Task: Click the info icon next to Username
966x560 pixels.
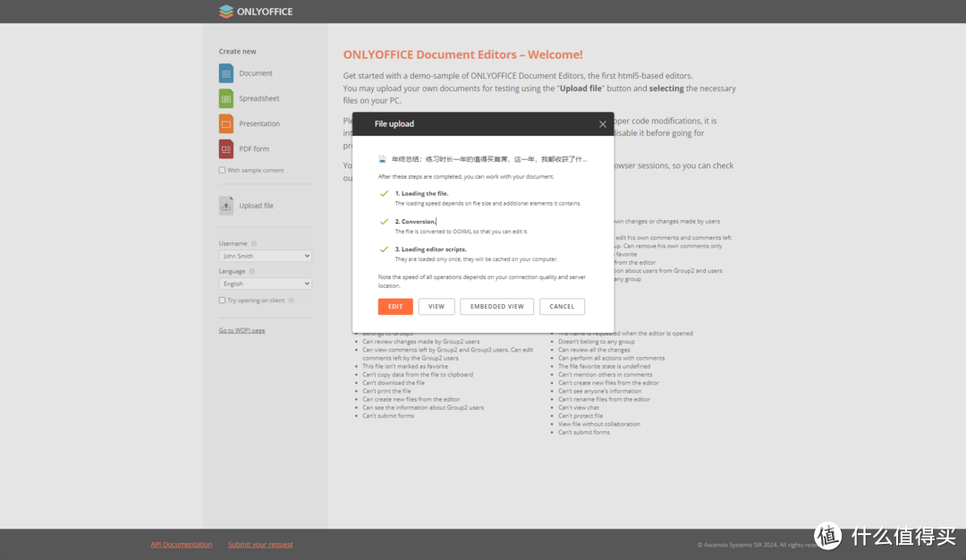Action: [x=254, y=244]
